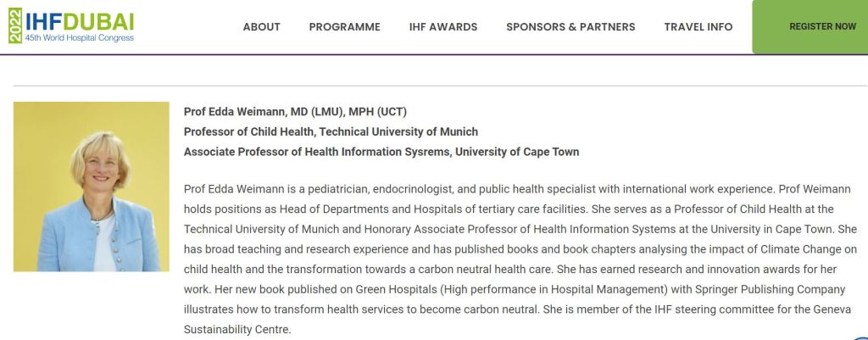Click the University of Cape Town title line
Screen dimensions: 868x340
(x=381, y=152)
